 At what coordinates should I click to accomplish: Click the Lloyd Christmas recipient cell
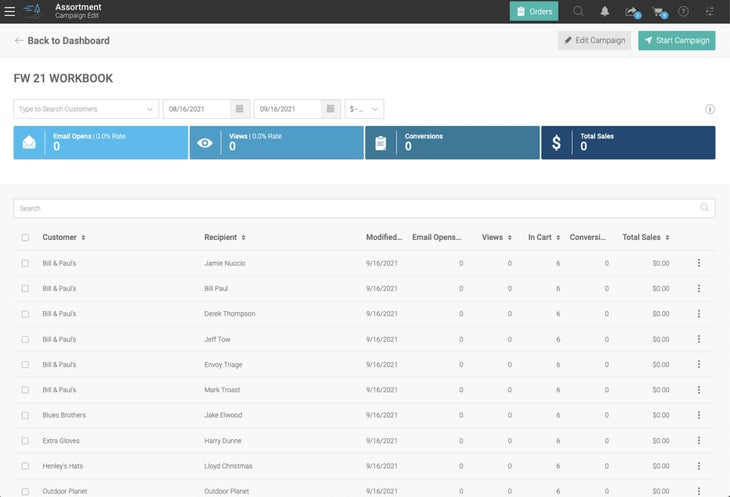click(228, 466)
